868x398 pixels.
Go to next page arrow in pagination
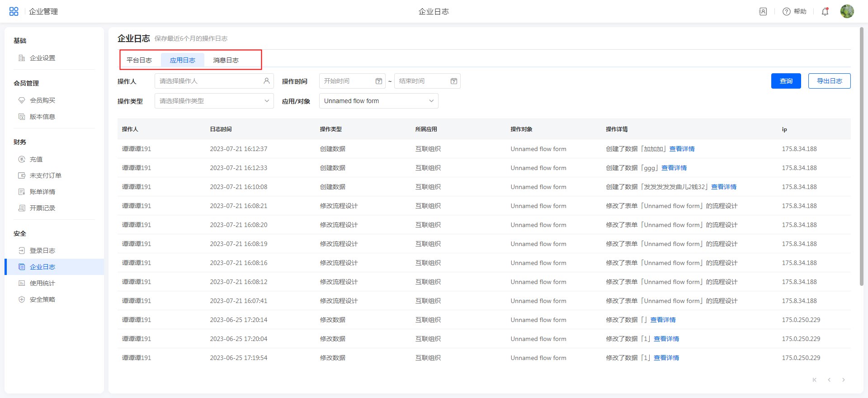844,380
